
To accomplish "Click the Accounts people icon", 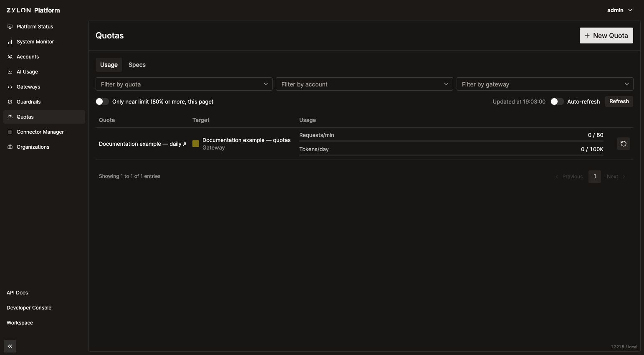I will (x=10, y=57).
